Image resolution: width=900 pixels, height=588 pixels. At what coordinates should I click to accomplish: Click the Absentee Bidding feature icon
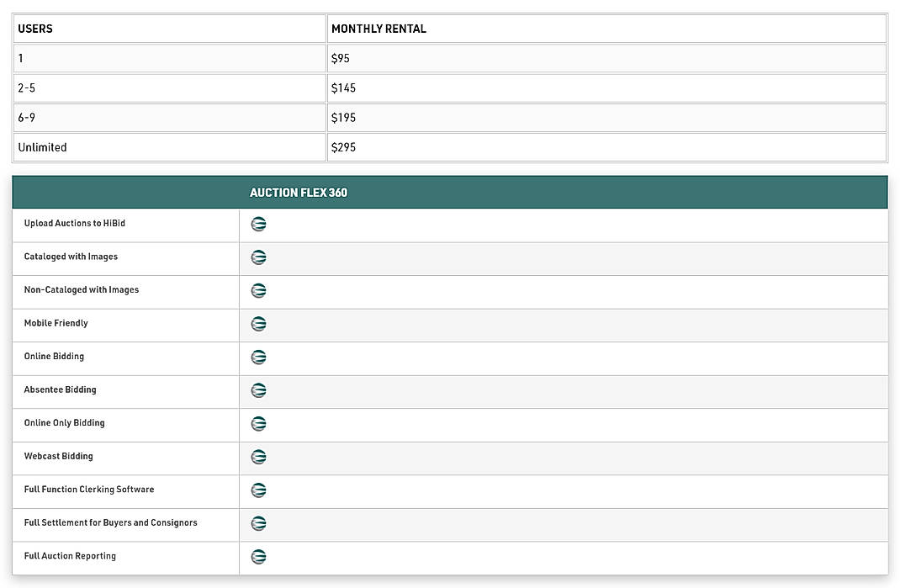[258, 390]
